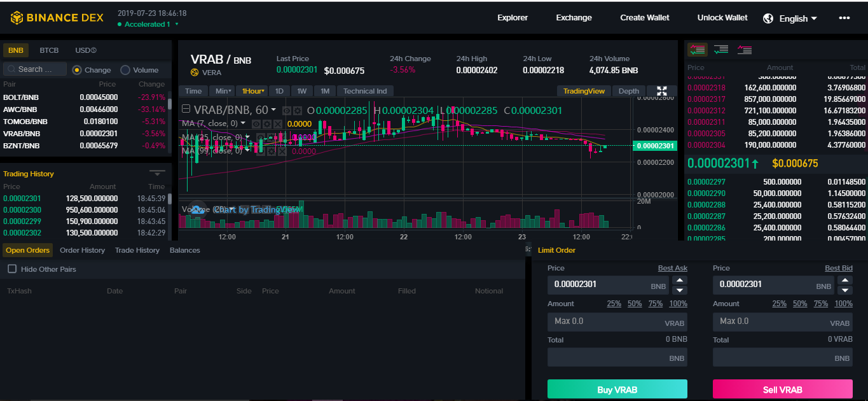Open the Order History tab

click(82, 250)
